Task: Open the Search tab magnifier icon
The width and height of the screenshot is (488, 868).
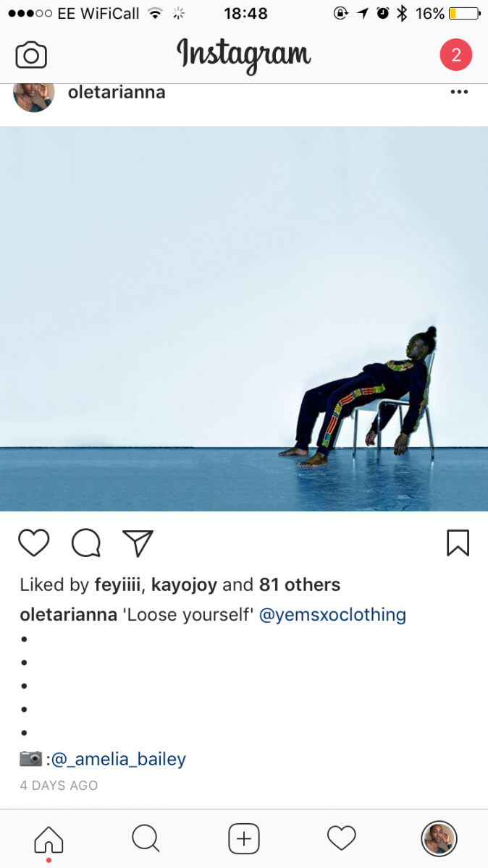Action: coord(146,839)
